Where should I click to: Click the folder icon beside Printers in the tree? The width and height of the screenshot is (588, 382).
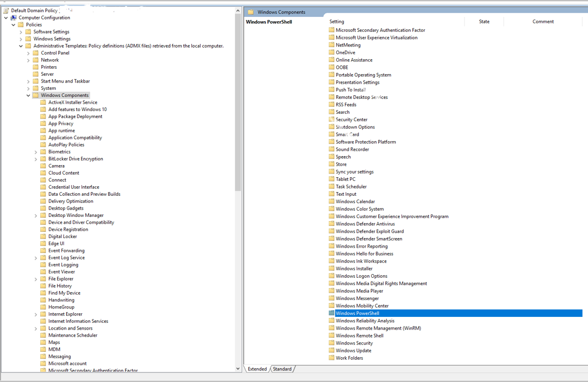coord(35,67)
